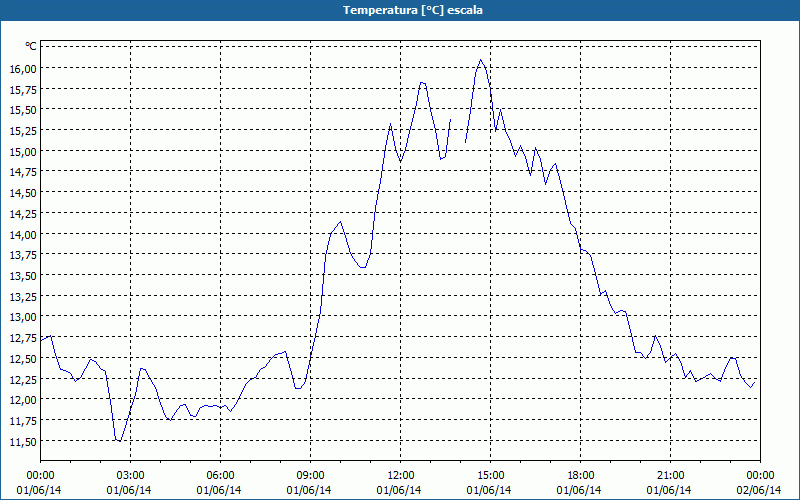
Task: Click the 15,25 y-axis value
Action: tap(23, 131)
